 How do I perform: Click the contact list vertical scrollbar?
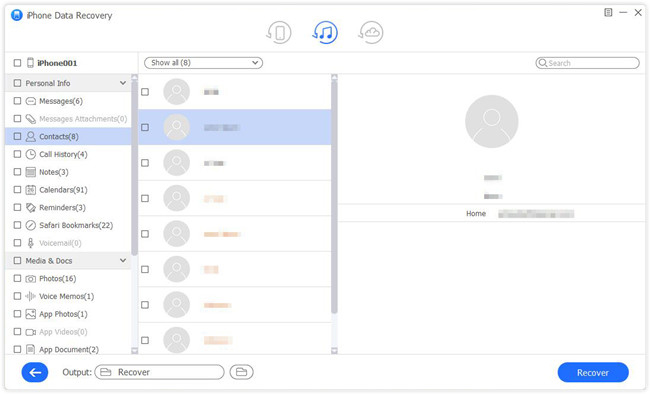[335, 195]
